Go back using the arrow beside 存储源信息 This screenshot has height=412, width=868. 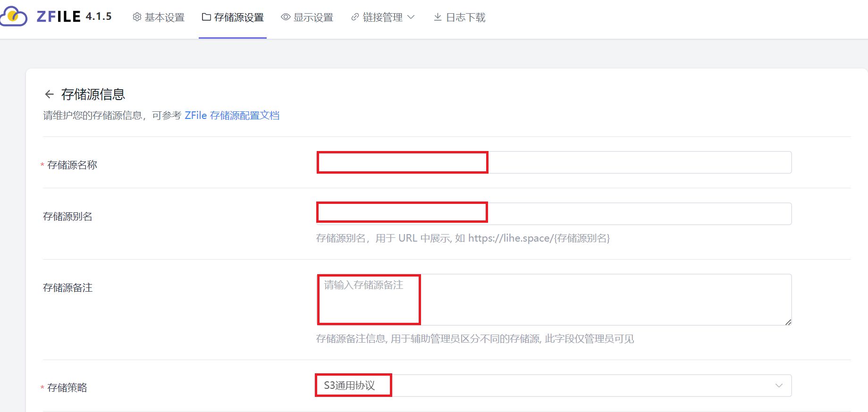click(49, 94)
